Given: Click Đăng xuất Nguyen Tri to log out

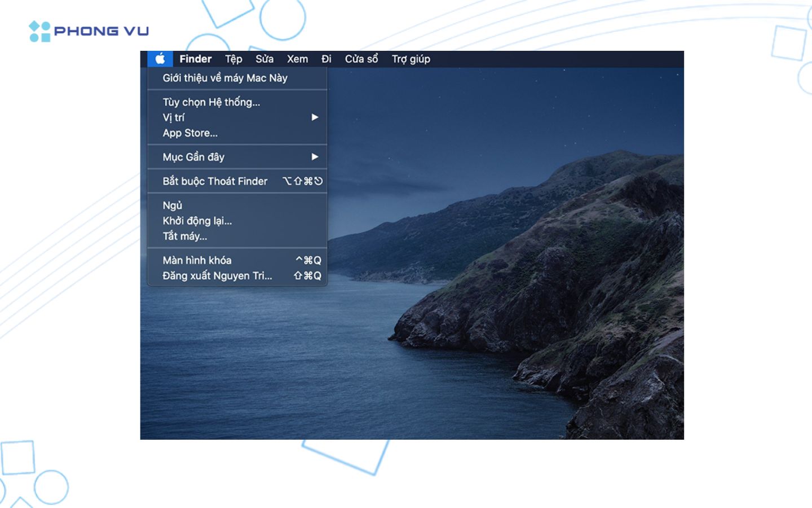Looking at the screenshot, I should point(217,276).
